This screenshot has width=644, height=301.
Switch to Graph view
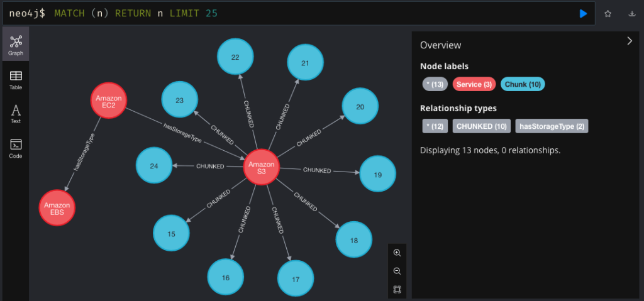(x=16, y=45)
